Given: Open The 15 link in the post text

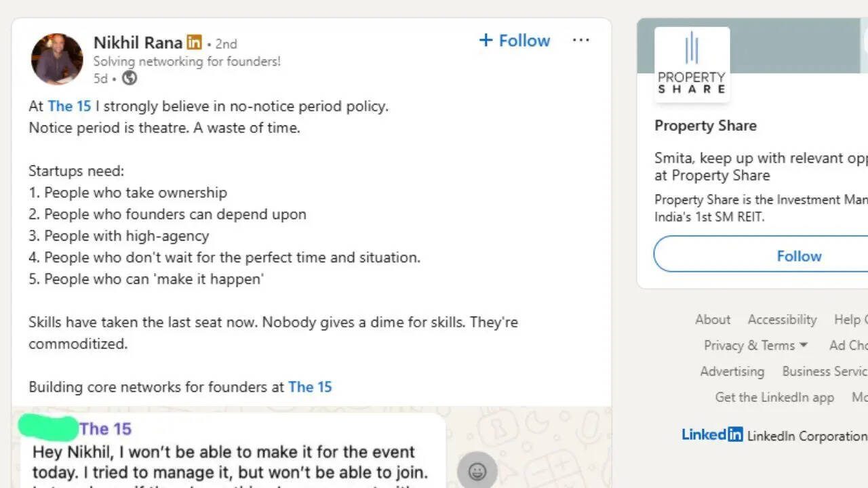Looking at the screenshot, I should point(70,106).
